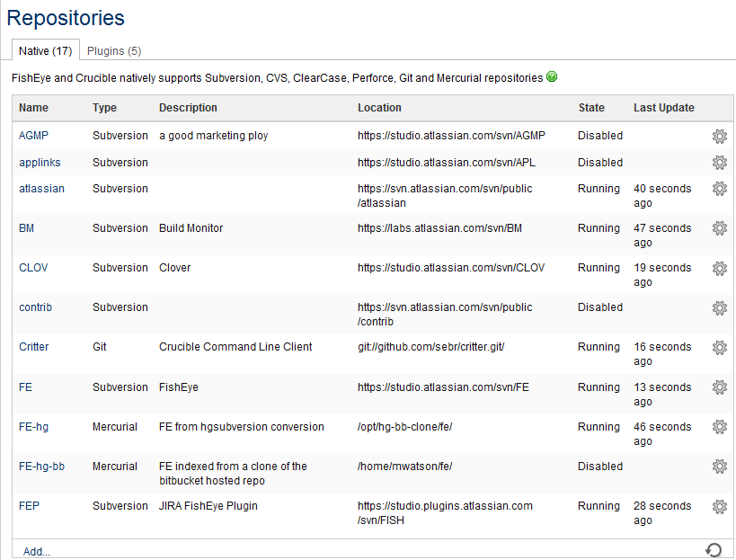Click the Add... link to add repository
Viewport: 736px width, 560px height.
(x=37, y=552)
